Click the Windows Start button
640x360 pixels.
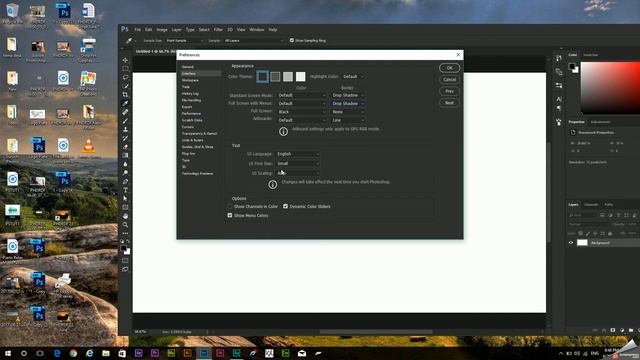click(8, 353)
